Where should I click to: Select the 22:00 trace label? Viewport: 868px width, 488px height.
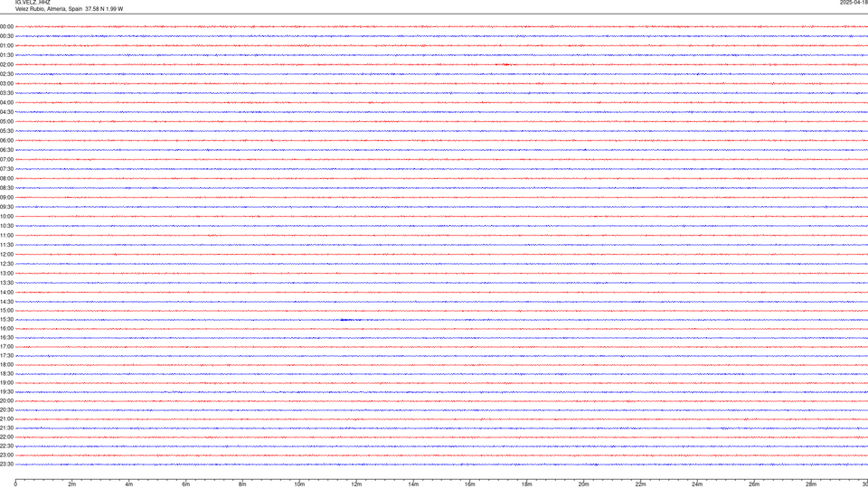coord(6,437)
